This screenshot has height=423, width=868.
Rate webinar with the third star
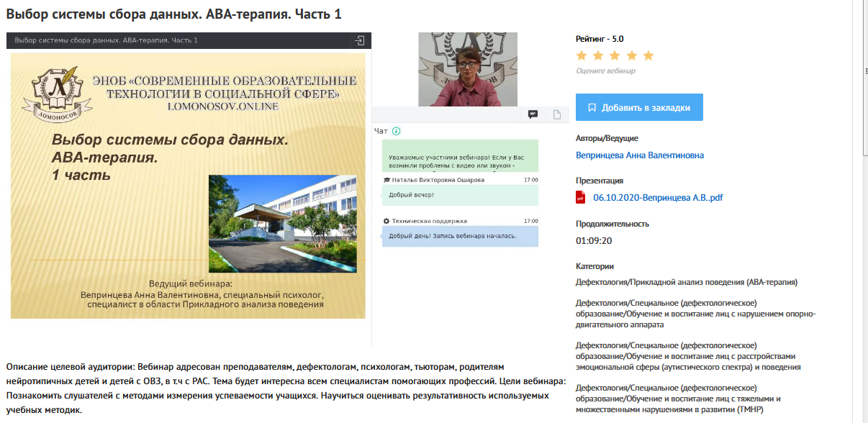click(615, 55)
